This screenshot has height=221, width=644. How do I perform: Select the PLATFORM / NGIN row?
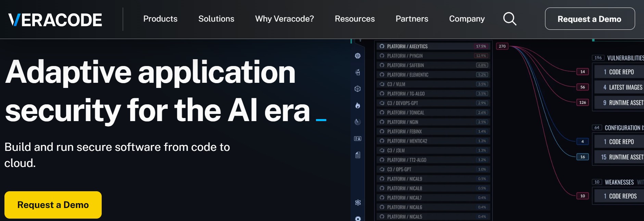pyautogui.click(x=434, y=122)
